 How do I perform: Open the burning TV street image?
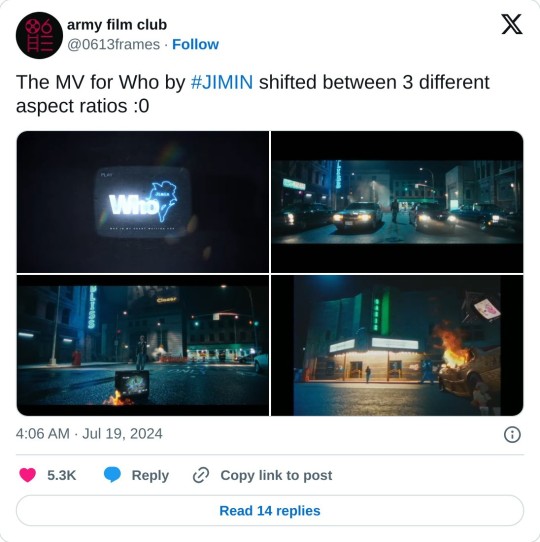[142, 345]
